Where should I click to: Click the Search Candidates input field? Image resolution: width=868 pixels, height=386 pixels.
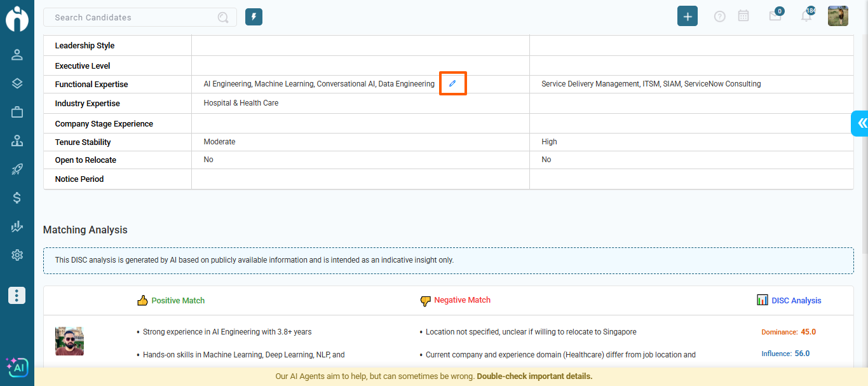[x=133, y=18]
